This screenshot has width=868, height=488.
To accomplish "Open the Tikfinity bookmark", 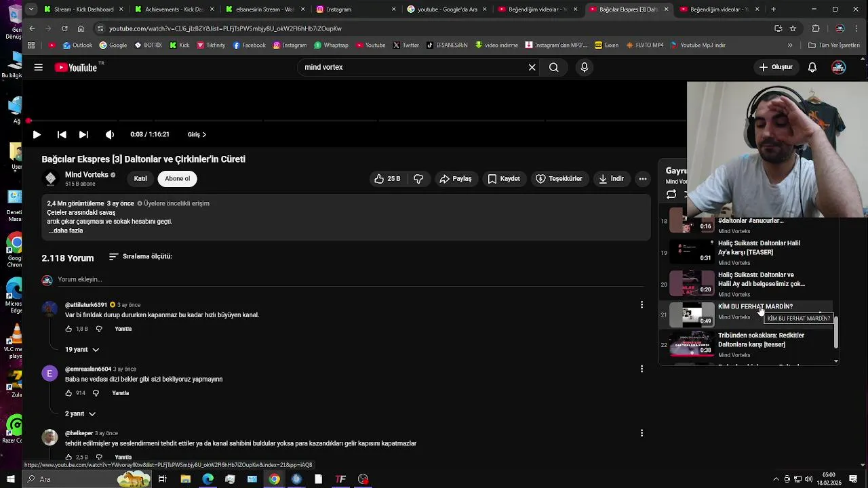I will point(211,45).
